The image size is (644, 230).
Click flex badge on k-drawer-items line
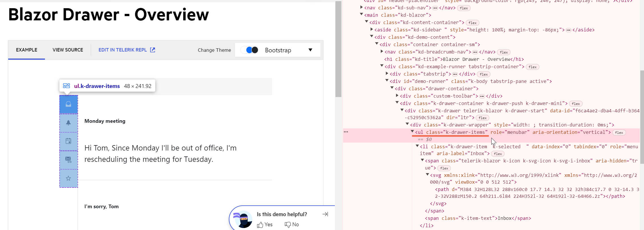pos(619,133)
